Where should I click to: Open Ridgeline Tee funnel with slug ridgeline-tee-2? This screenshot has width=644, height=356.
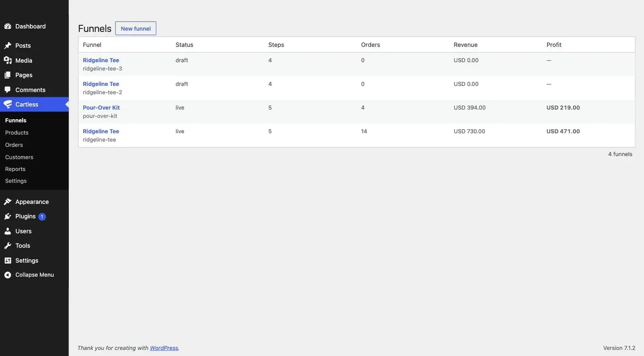click(x=101, y=84)
